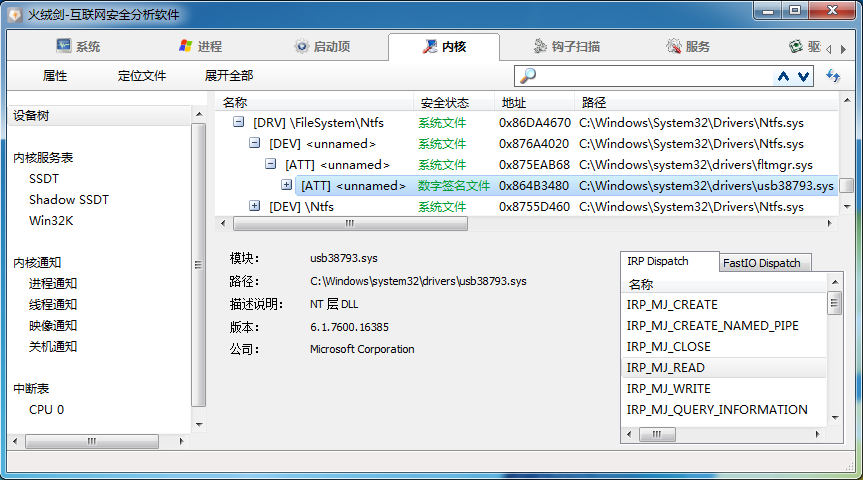Click address 0x864B3480 cell
Image resolution: width=863 pixels, height=480 pixels.
pyautogui.click(x=534, y=186)
